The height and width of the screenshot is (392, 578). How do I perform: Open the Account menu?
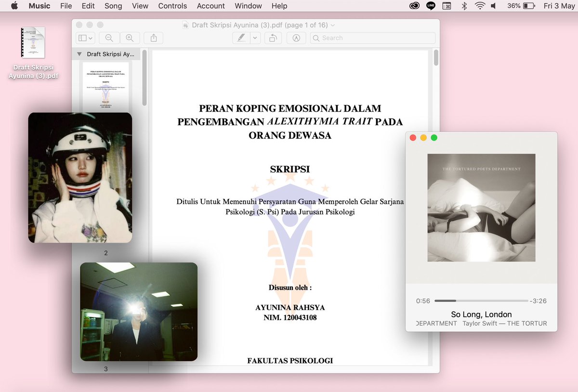[211, 6]
